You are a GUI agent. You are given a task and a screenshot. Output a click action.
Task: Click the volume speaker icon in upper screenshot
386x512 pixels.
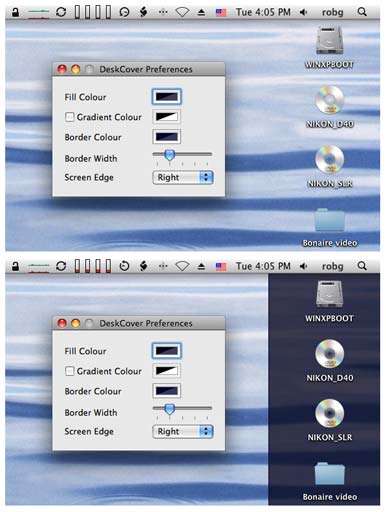pyautogui.click(x=303, y=12)
